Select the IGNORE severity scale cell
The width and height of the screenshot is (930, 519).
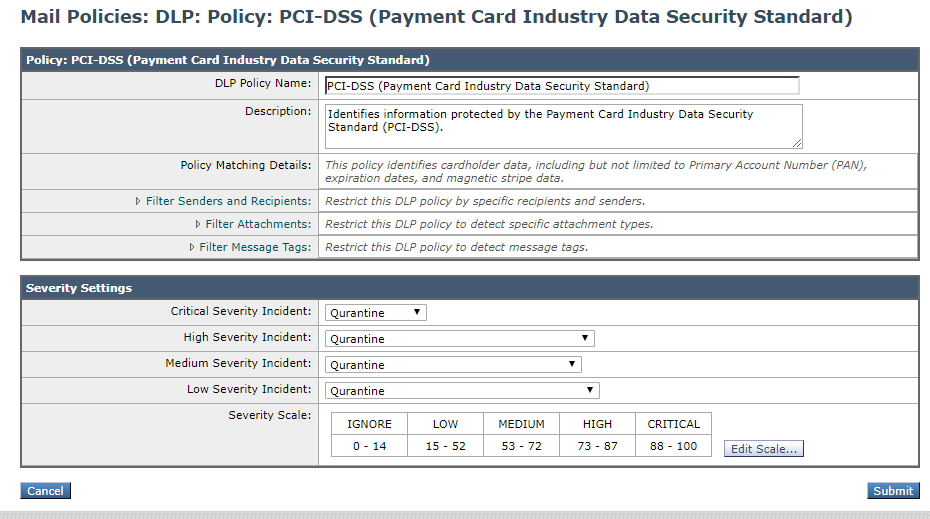370,424
